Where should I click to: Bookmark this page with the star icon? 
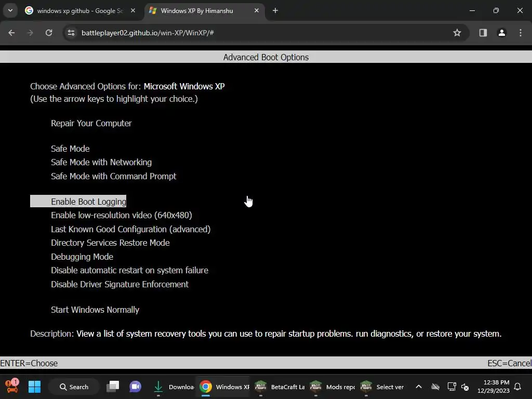pyautogui.click(x=457, y=33)
